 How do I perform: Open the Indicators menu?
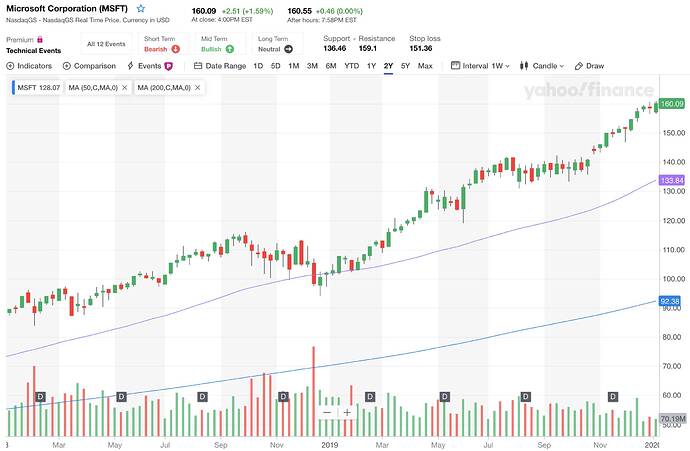point(32,66)
